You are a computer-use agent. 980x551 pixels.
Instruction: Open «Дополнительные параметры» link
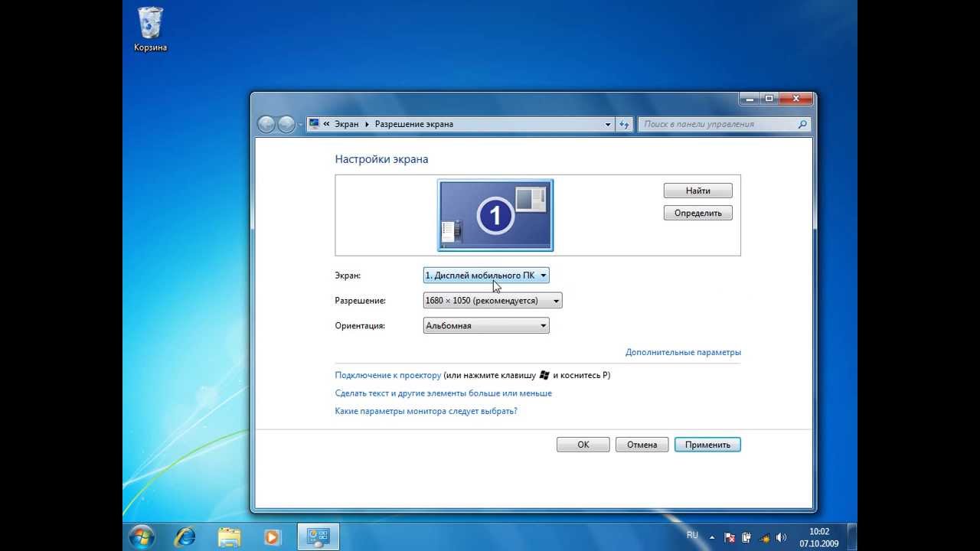(x=683, y=353)
